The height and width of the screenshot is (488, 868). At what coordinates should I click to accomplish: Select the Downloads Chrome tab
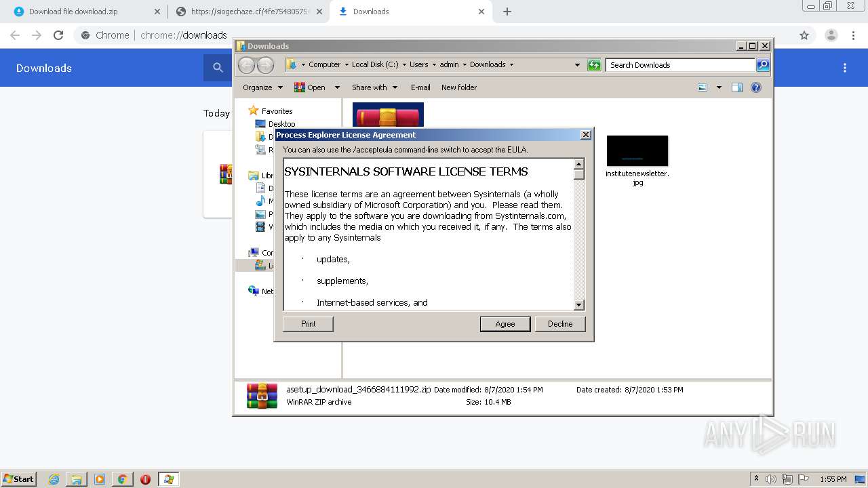[410, 12]
